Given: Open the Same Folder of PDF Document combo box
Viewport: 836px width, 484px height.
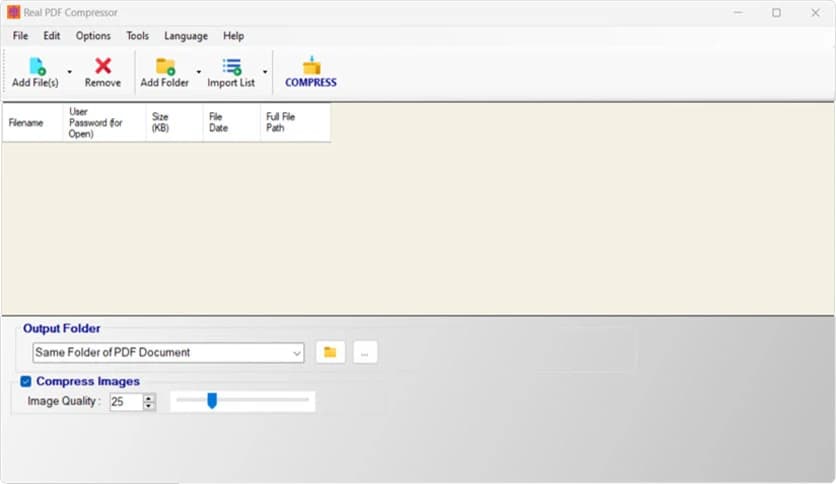Looking at the screenshot, I should coord(168,353).
